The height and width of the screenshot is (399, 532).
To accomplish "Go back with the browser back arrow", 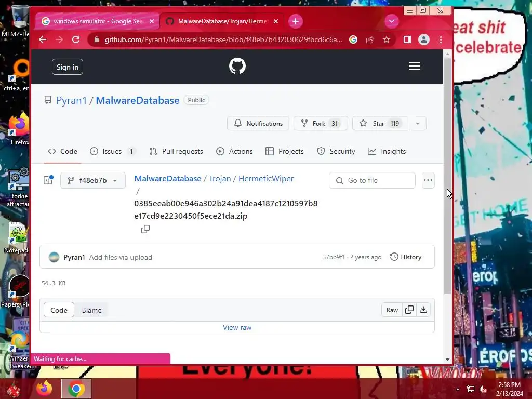I will [x=43, y=39].
